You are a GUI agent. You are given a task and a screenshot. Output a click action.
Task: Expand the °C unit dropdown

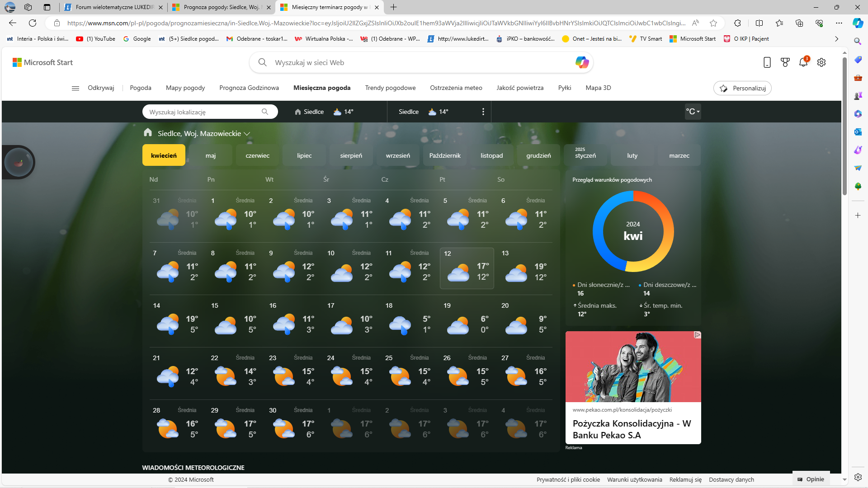tap(693, 112)
